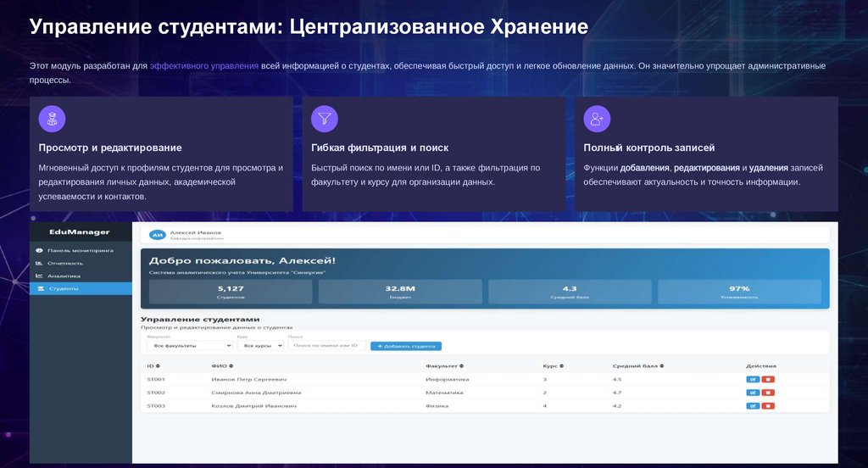Click the funnel filter icon above Гибкая фильтрация

[x=325, y=119]
